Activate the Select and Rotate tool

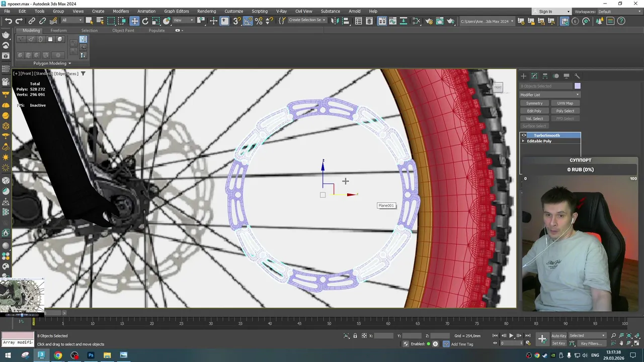145,21
